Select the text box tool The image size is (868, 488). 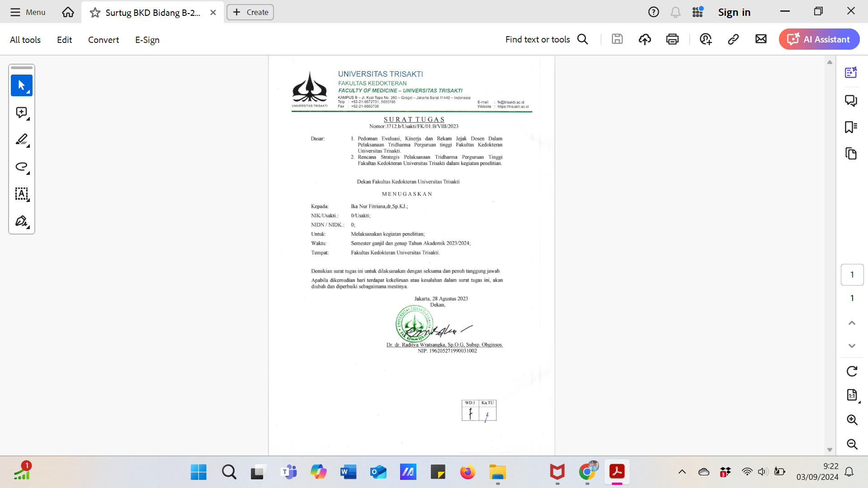(21, 194)
